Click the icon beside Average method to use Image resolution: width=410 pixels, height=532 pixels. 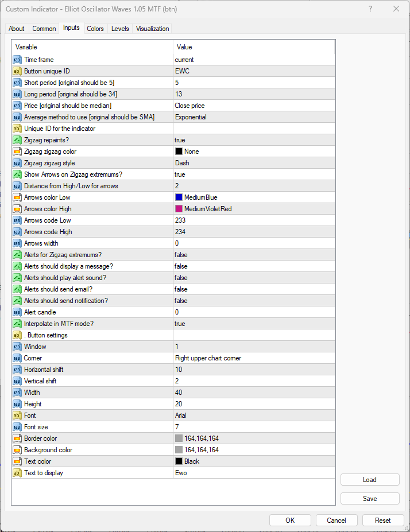[17, 117]
